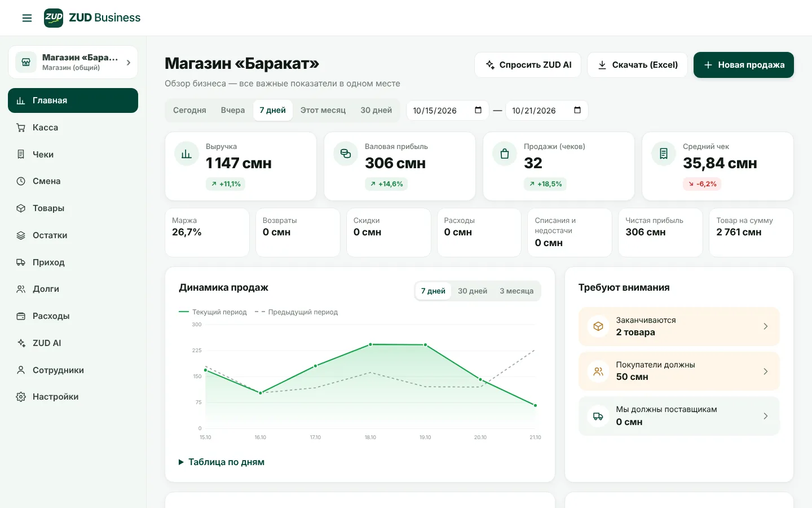
Task: Open Приход via truck icon
Action: (x=21, y=262)
